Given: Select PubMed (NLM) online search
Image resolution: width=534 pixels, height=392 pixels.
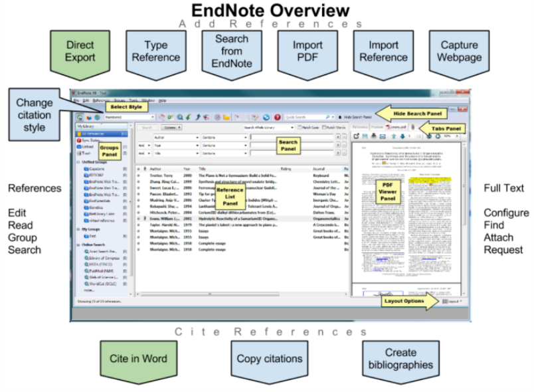Looking at the screenshot, I should click(x=100, y=271).
